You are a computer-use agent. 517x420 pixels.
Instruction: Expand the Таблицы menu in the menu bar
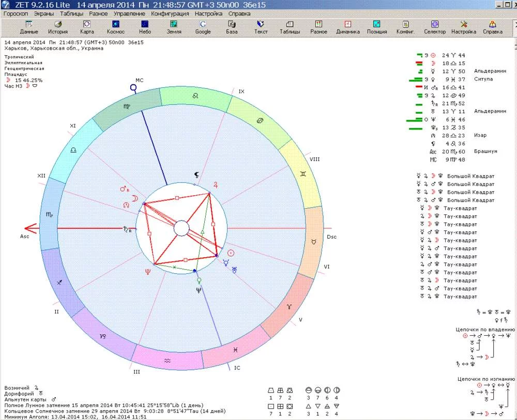click(72, 14)
